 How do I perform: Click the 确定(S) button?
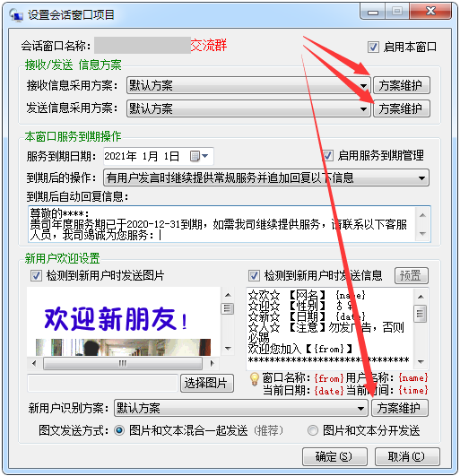334,456
